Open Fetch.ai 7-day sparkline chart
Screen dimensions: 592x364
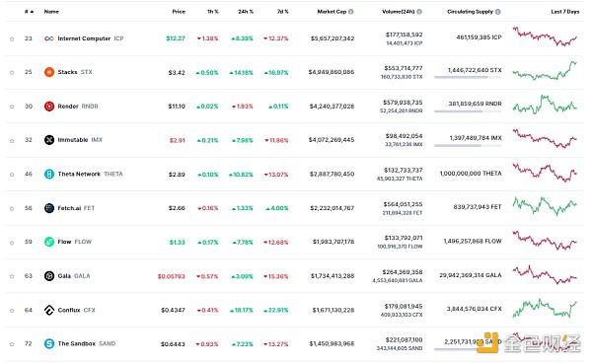click(545, 206)
